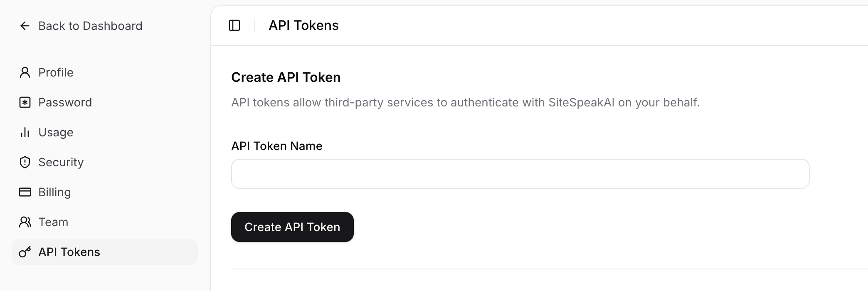This screenshot has height=291, width=868.
Task: Open the Password settings section
Action: (x=65, y=102)
